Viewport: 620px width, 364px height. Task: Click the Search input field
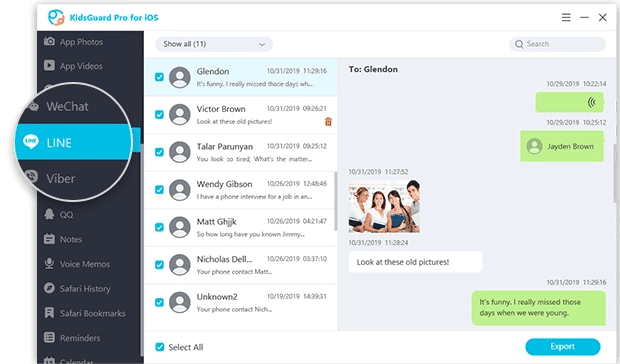click(557, 44)
